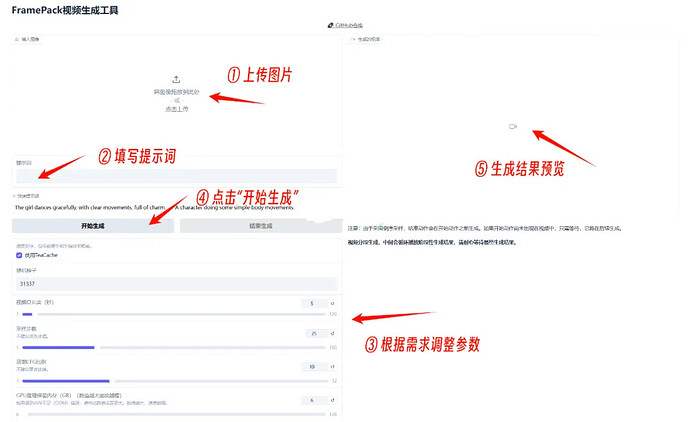Click the sampling steps number box showing 25
Image resolution: width=690 pixels, height=422 pixels.
pyautogui.click(x=316, y=334)
